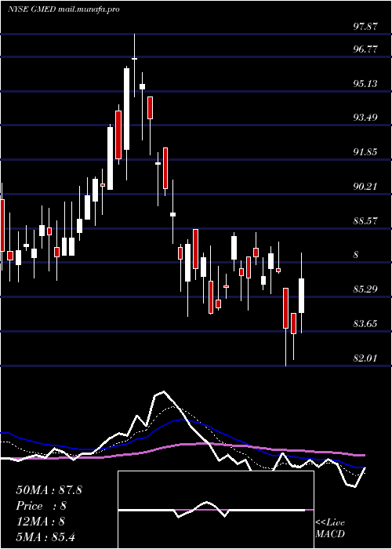Click the 96.77 price level label
The width and height of the screenshot is (392, 549).
(365, 49)
